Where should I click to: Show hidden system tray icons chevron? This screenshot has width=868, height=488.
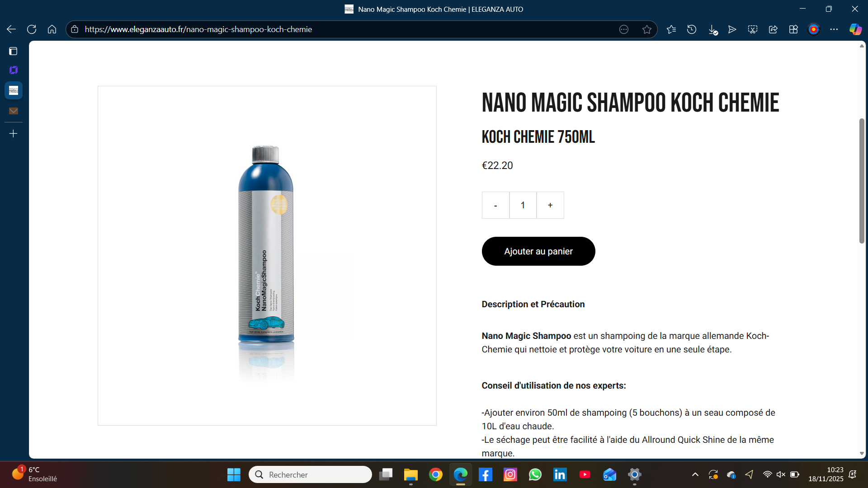[695, 474]
